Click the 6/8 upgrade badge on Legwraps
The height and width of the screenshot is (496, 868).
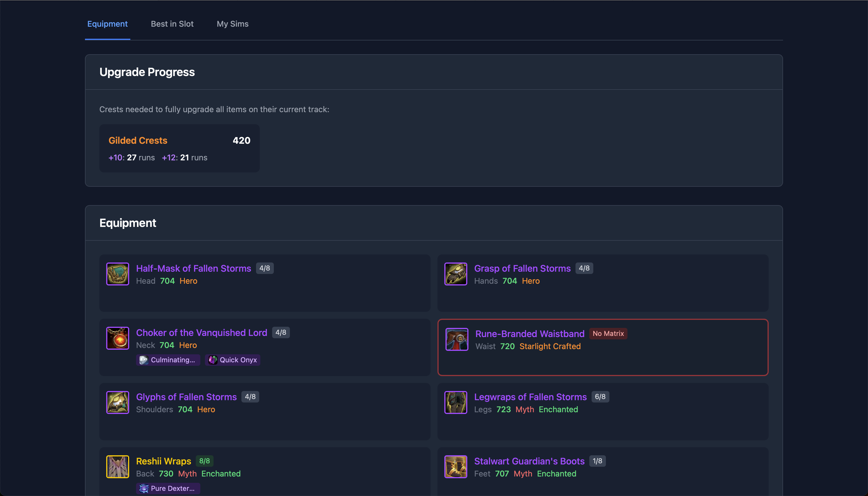pos(600,396)
